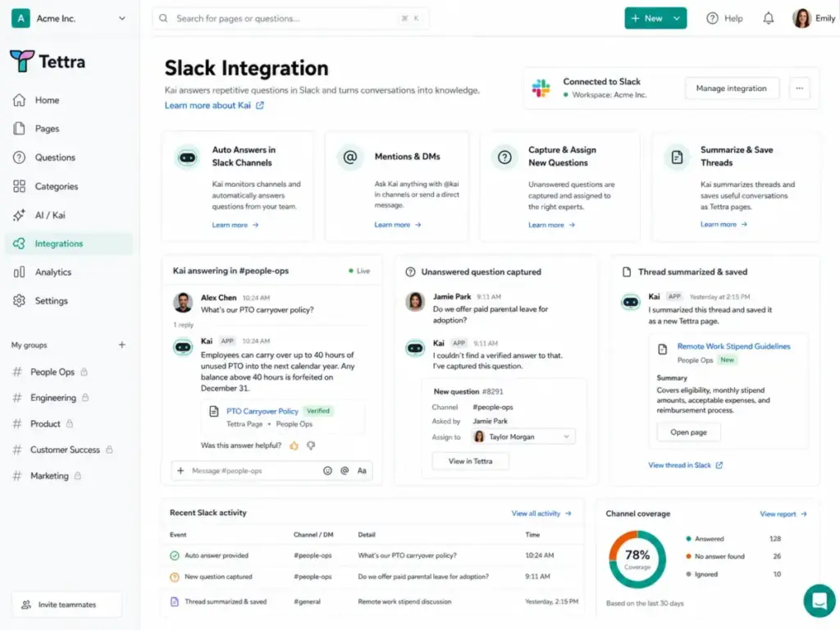The image size is (840, 630).
Task: Click the plus attach icon in message box
Action: click(x=180, y=471)
